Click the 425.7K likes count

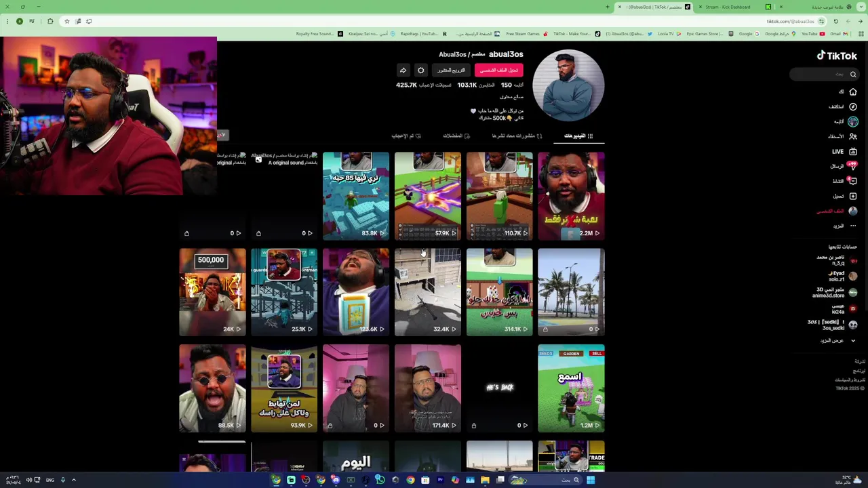(425, 85)
